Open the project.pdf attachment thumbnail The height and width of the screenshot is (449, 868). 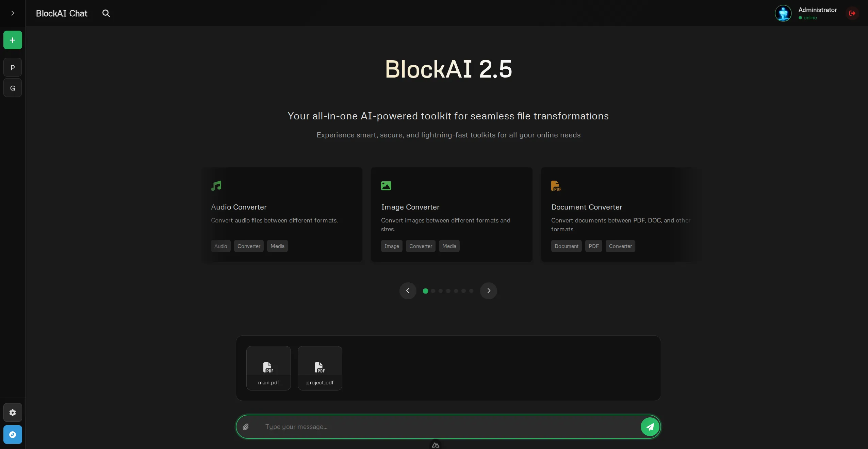click(x=320, y=368)
